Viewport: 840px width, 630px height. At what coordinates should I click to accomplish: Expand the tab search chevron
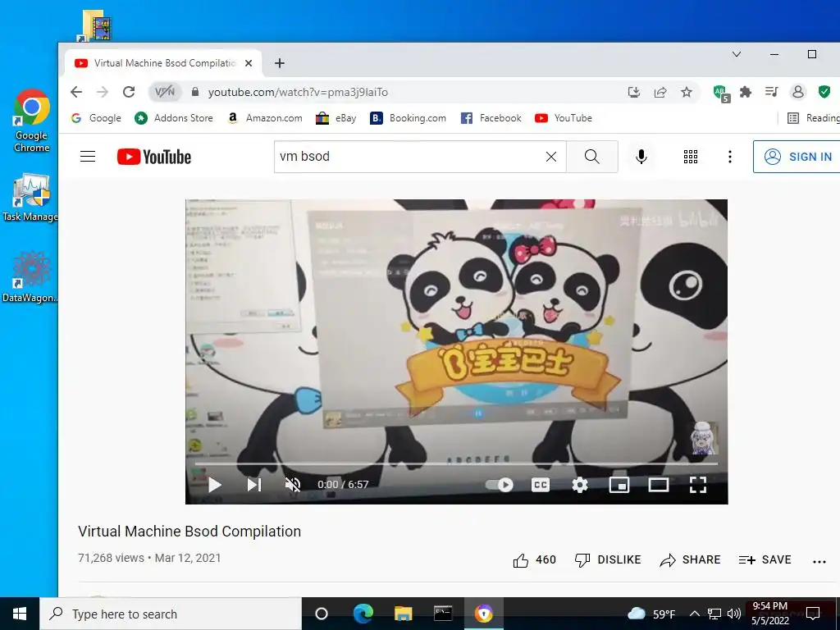[x=737, y=54]
